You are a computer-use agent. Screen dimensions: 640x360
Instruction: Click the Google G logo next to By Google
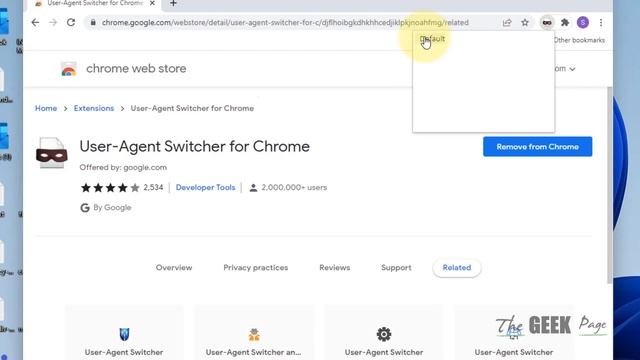84,208
